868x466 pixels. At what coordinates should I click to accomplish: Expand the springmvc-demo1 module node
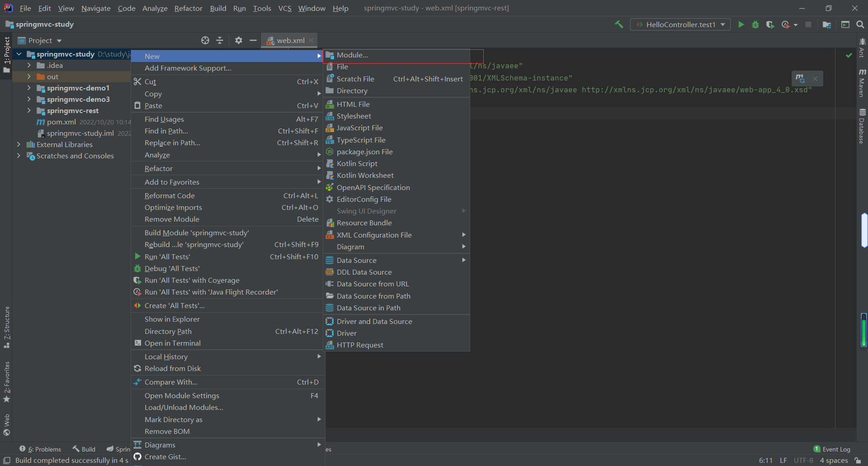click(29, 88)
